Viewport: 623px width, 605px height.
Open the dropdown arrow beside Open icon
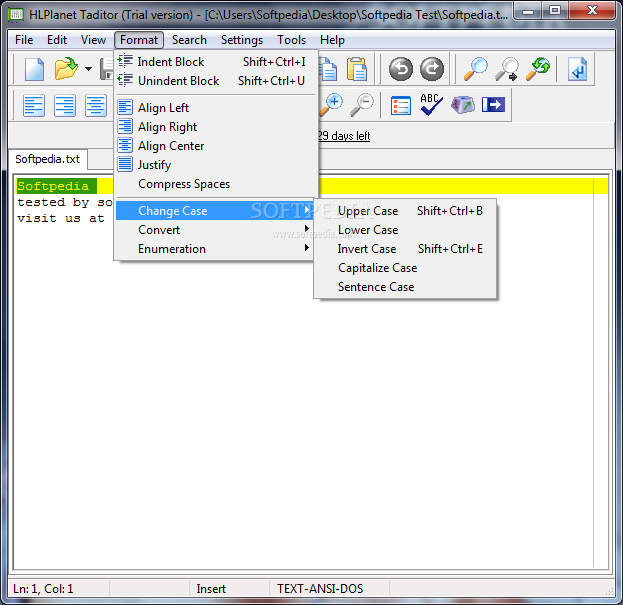(x=88, y=69)
